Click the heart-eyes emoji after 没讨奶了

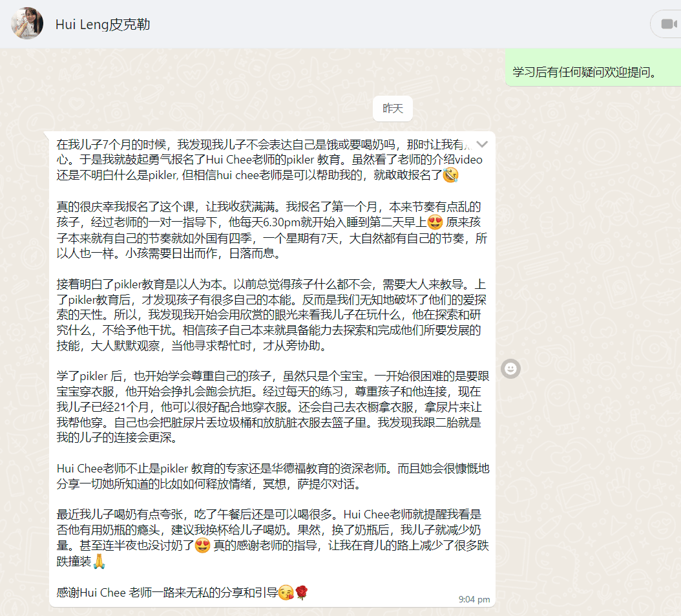[202, 545]
